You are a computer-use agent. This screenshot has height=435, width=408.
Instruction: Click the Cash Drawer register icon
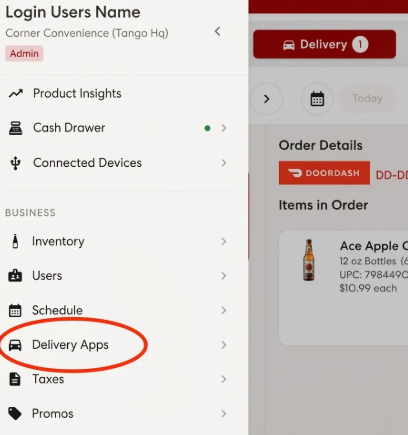15,128
